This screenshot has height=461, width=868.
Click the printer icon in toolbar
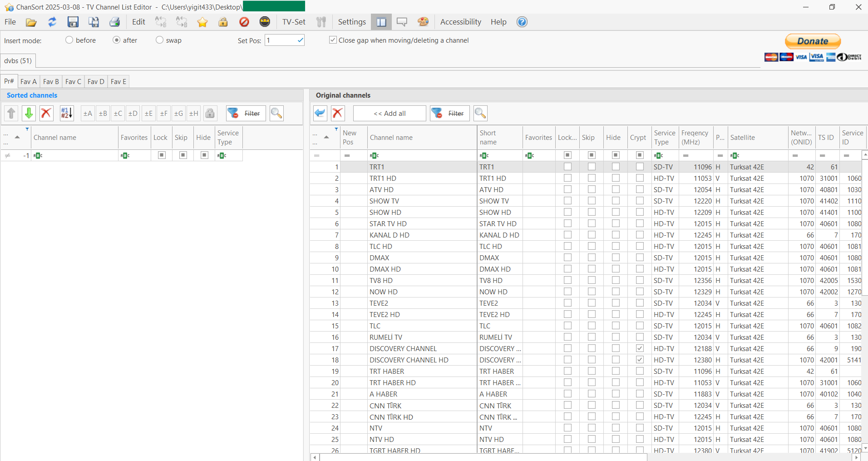[114, 22]
